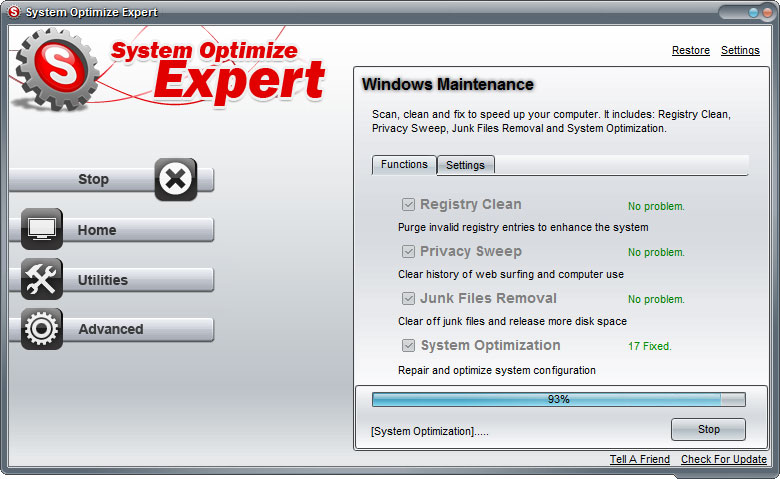Toggle the System Optimization checkbox

pyautogui.click(x=408, y=345)
